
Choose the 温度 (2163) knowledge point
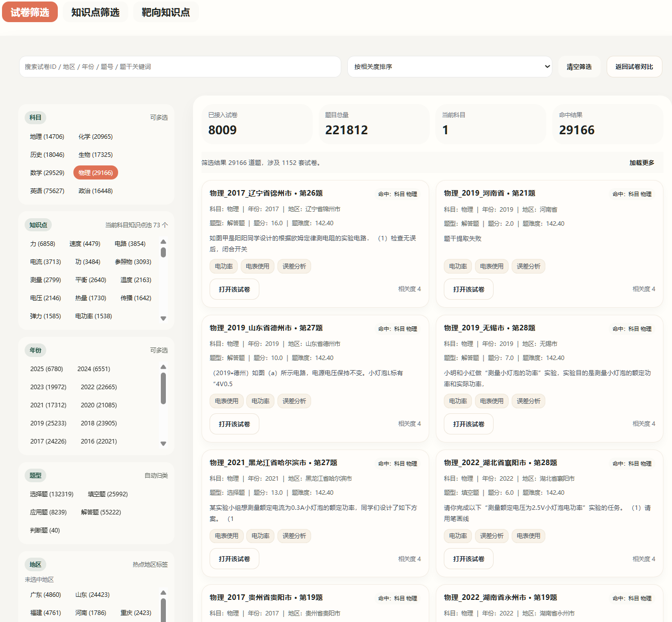136,280
